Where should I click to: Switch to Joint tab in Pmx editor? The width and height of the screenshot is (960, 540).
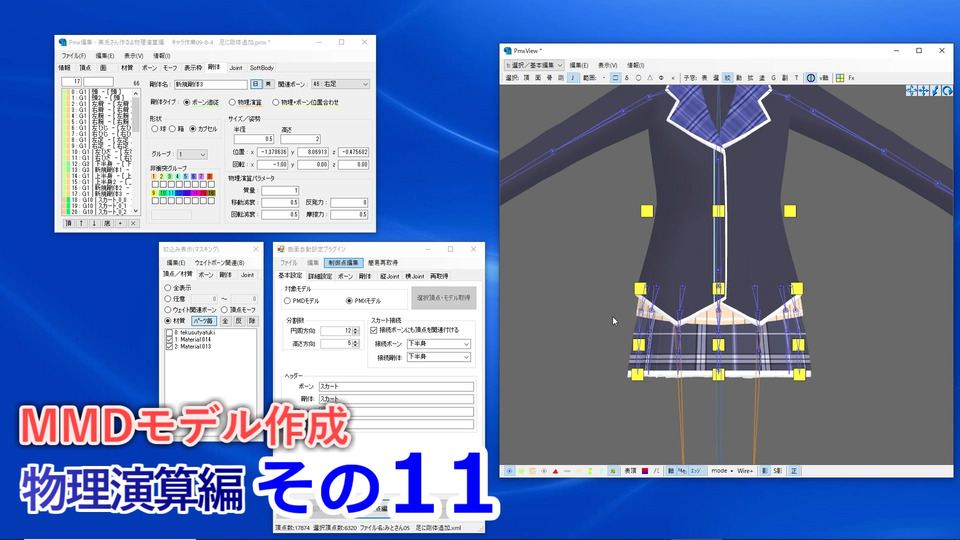pyautogui.click(x=236, y=68)
